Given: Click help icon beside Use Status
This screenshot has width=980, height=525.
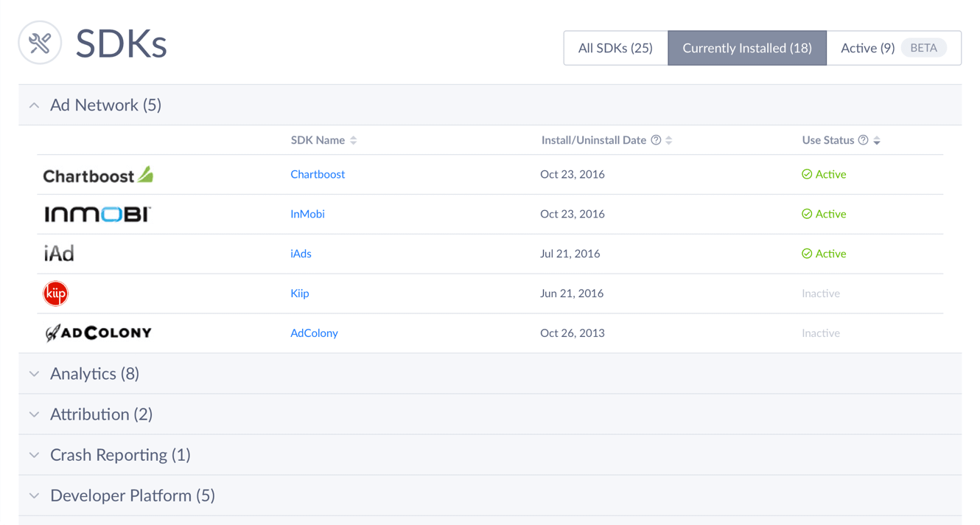Looking at the screenshot, I should pos(863,140).
